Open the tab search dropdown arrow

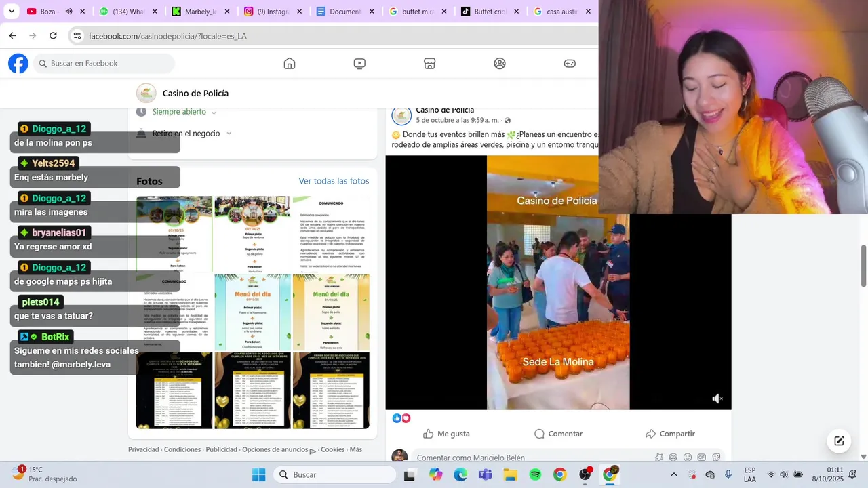[x=12, y=12]
